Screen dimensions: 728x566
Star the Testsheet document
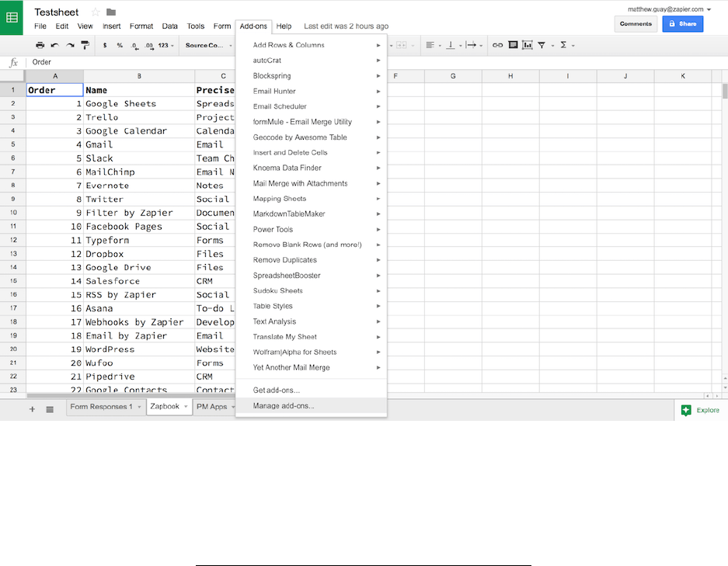click(x=96, y=12)
